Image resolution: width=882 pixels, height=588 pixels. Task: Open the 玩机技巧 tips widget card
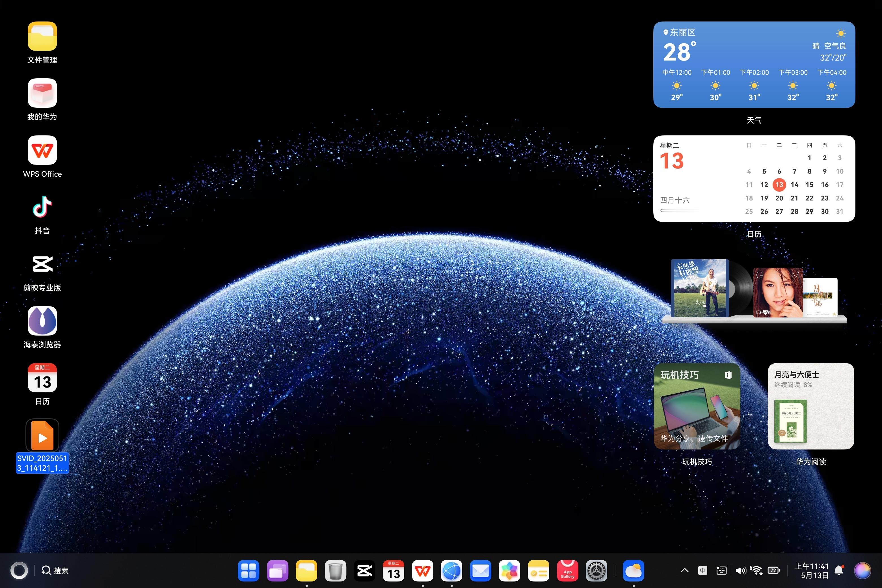click(x=697, y=406)
